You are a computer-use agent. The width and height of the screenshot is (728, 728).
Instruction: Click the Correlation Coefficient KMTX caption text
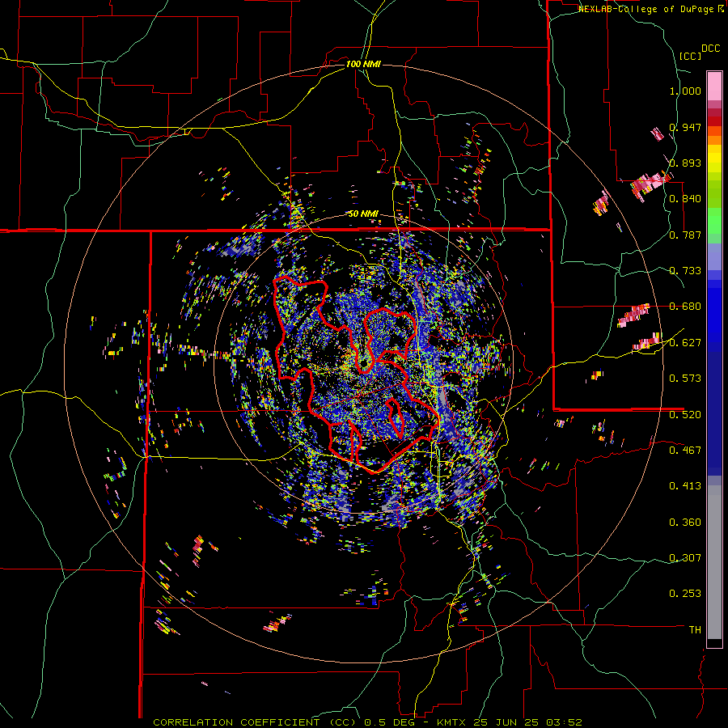tap(367, 722)
